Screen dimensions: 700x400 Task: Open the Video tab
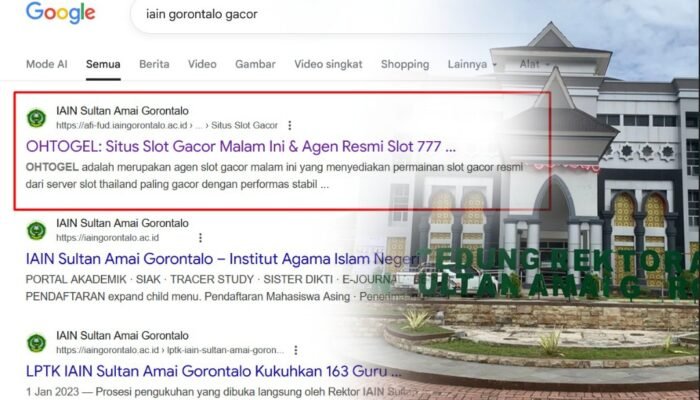202,64
